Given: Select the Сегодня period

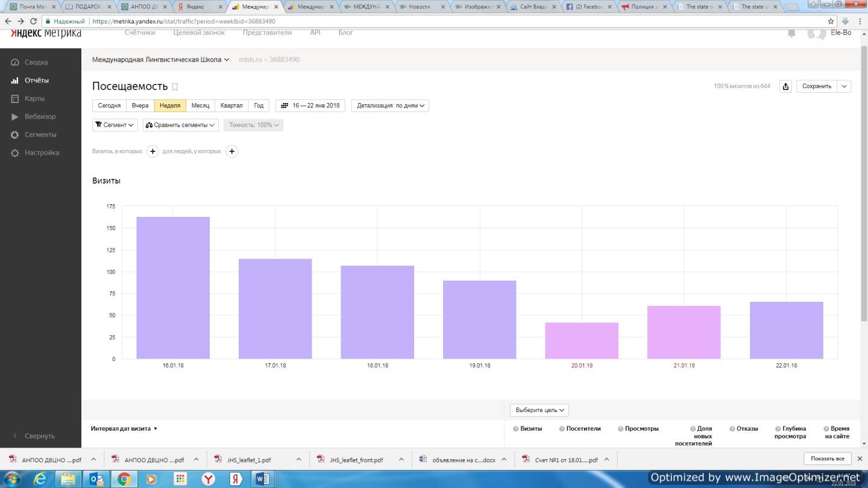Looking at the screenshot, I should click(109, 105).
